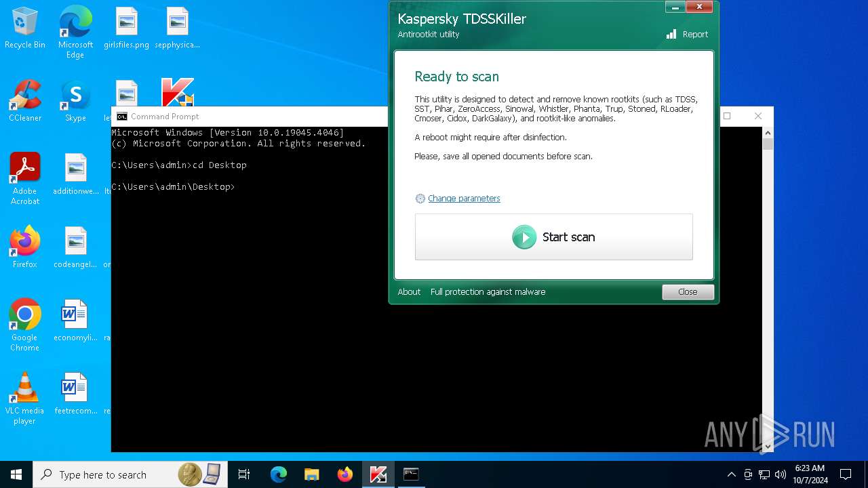Select the Kaspersky desktop icon
The width and height of the screenshot is (868, 488).
pyautogui.click(x=178, y=92)
